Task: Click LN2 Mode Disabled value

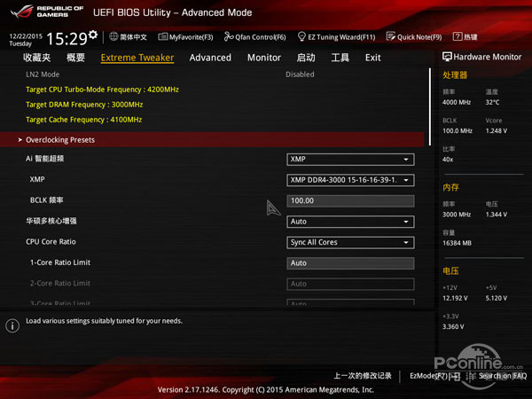Action: [x=300, y=74]
